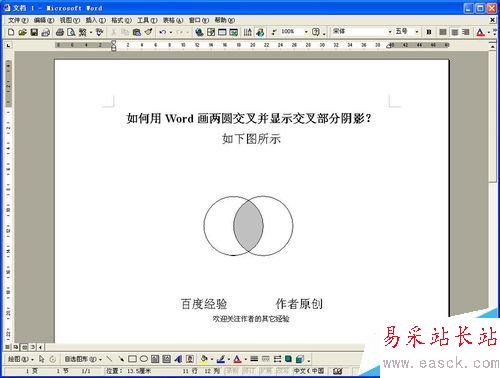
Task: Open the Tables and Borders toolbar
Action: [211, 32]
